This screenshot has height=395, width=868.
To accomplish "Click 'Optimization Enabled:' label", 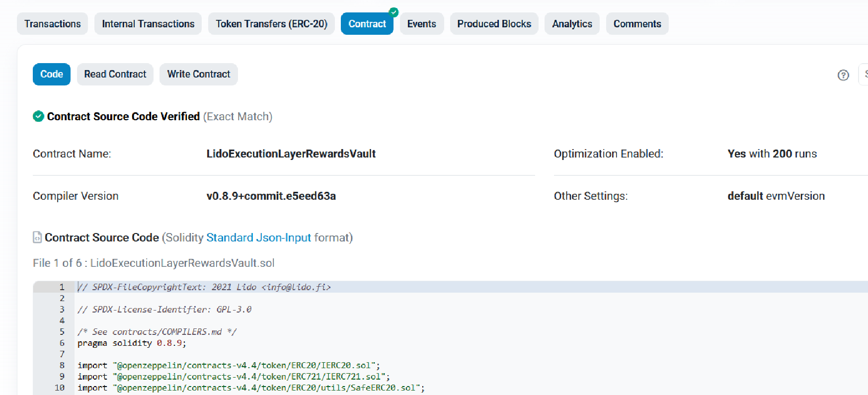I will tap(609, 154).
